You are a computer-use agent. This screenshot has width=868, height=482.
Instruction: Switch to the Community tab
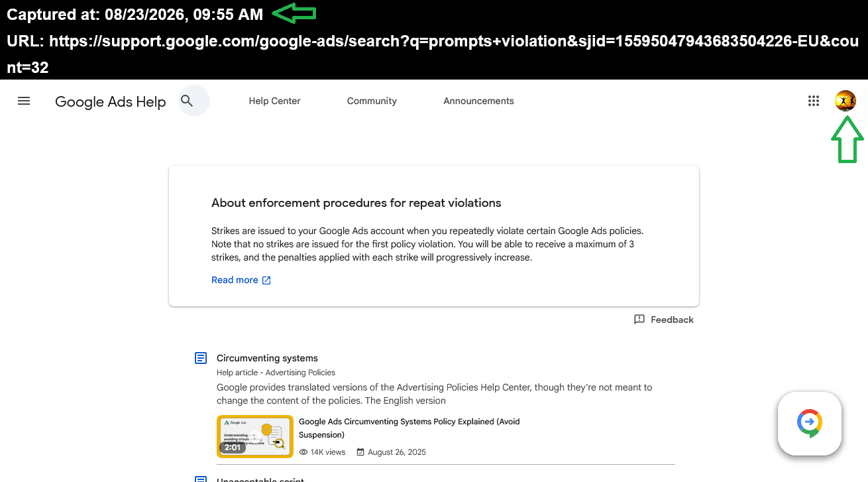[372, 101]
